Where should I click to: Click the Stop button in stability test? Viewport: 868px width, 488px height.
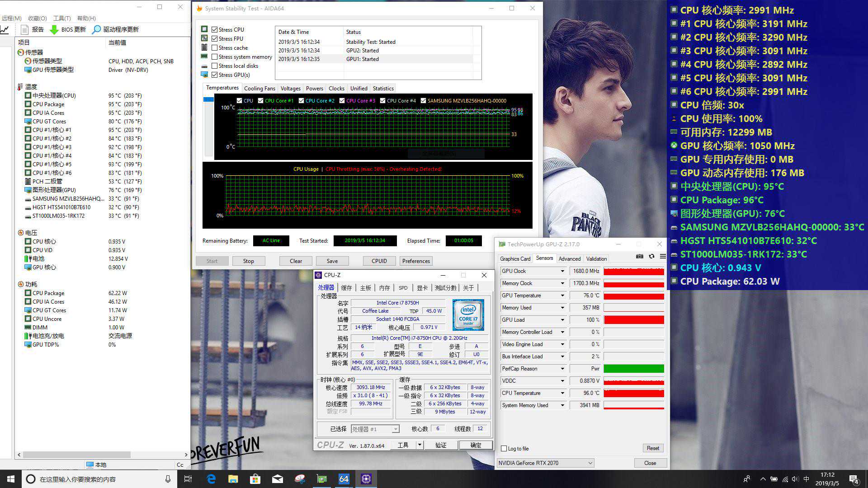click(x=248, y=261)
